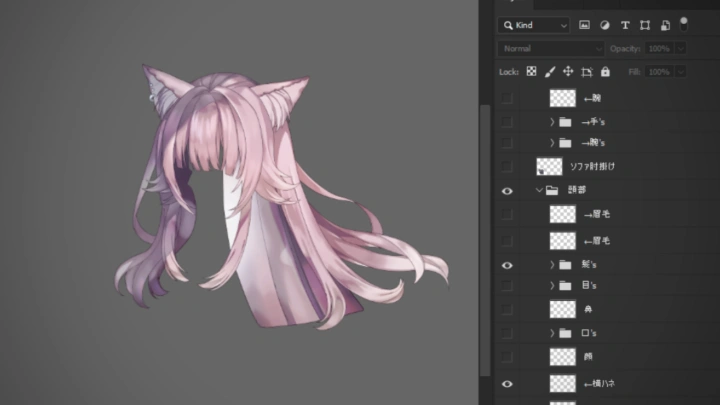
Task: Hide the 髪's group visibility
Action: (x=507, y=265)
